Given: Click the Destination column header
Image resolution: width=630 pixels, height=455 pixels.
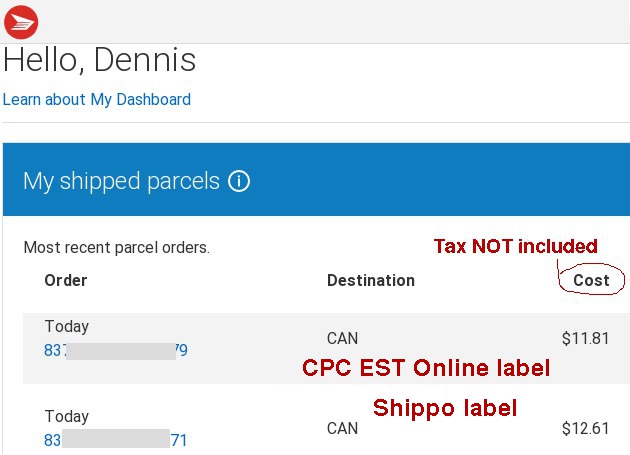Looking at the screenshot, I should tap(371, 280).
